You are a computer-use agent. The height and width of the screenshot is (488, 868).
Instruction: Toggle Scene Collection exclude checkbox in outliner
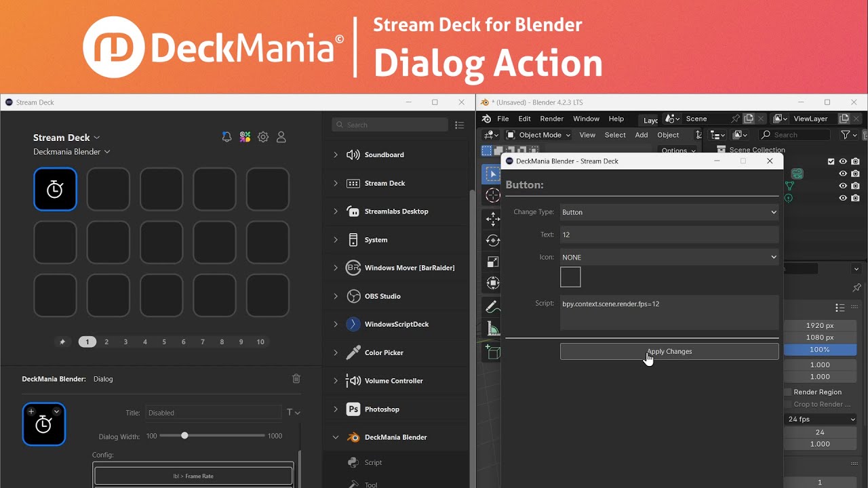point(831,161)
